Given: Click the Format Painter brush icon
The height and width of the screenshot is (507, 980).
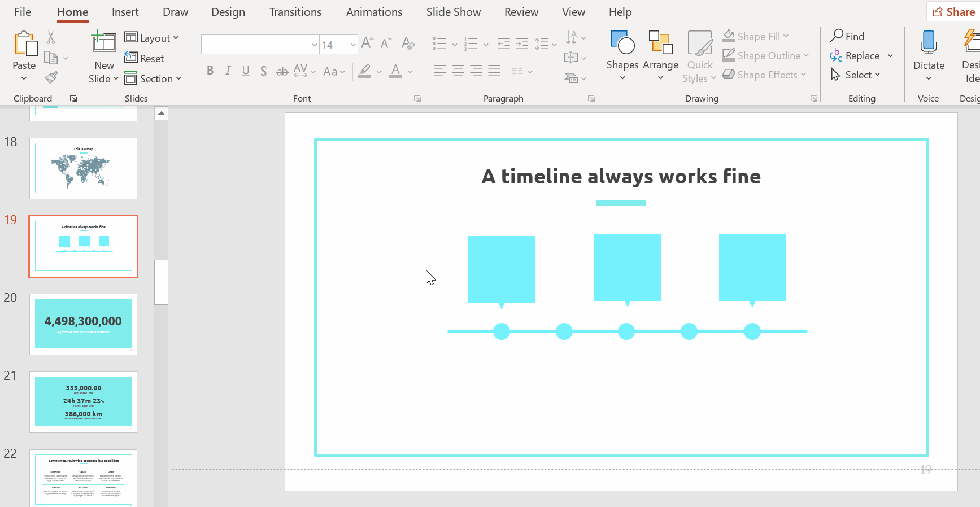Looking at the screenshot, I should [51, 77].
